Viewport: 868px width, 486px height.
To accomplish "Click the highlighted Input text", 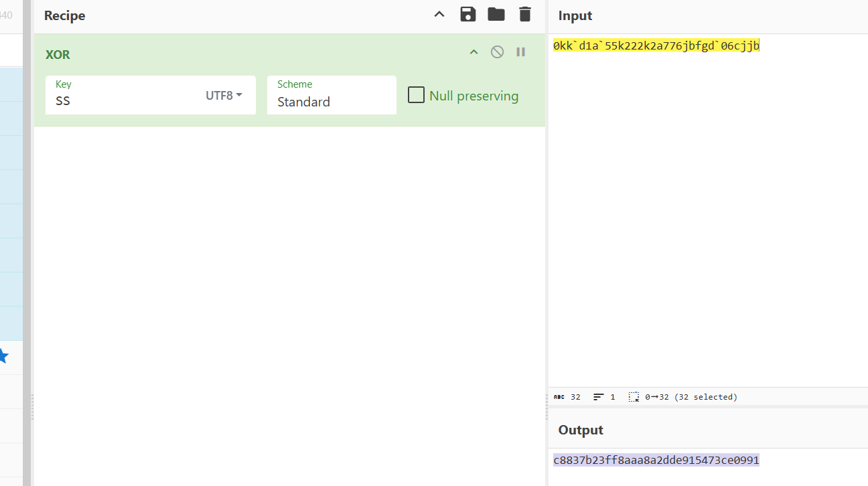I will pyautogui.click(x=656, y=46).
